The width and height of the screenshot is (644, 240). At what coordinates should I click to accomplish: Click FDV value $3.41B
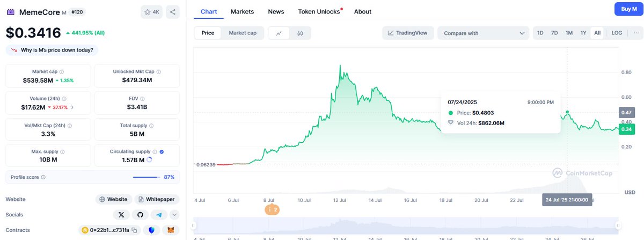pyautogui.click(x=137, y=107)
